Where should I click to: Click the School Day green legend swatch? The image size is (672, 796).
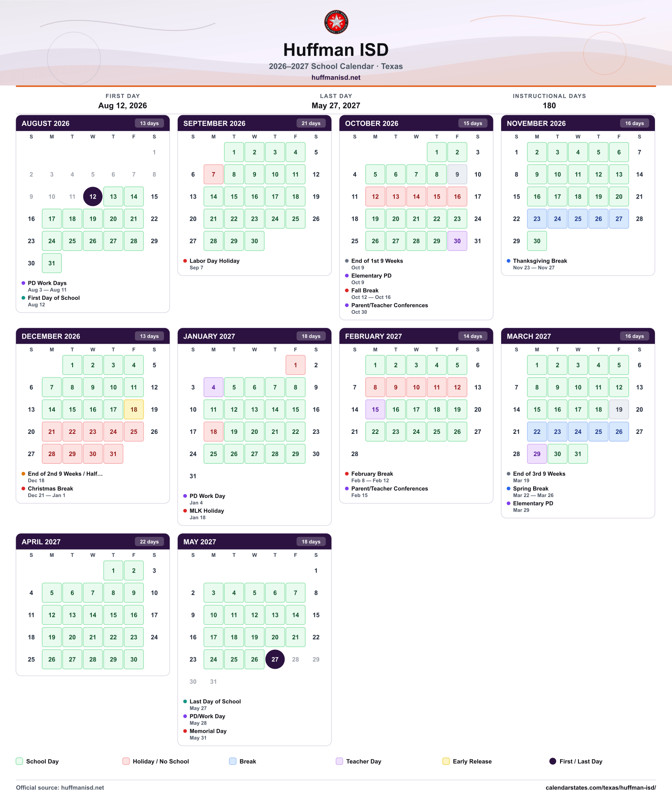point(19,761)
